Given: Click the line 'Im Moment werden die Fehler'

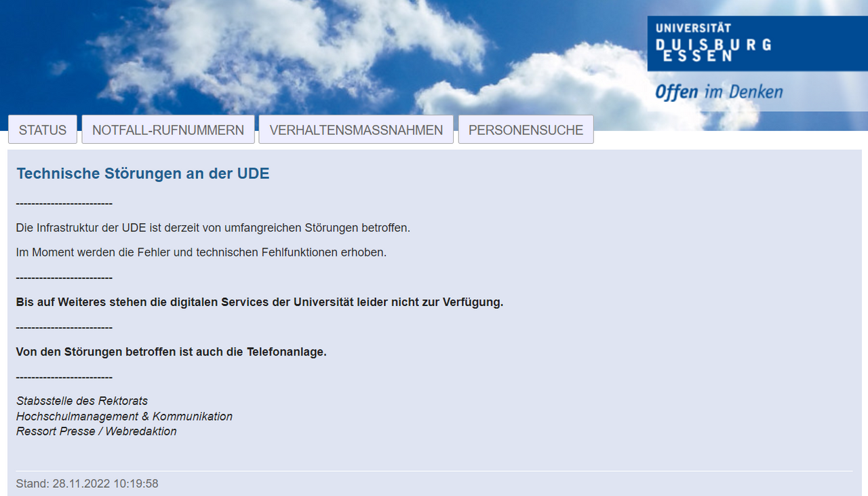Looking at the screenshot, I should (x=201, y=252).
